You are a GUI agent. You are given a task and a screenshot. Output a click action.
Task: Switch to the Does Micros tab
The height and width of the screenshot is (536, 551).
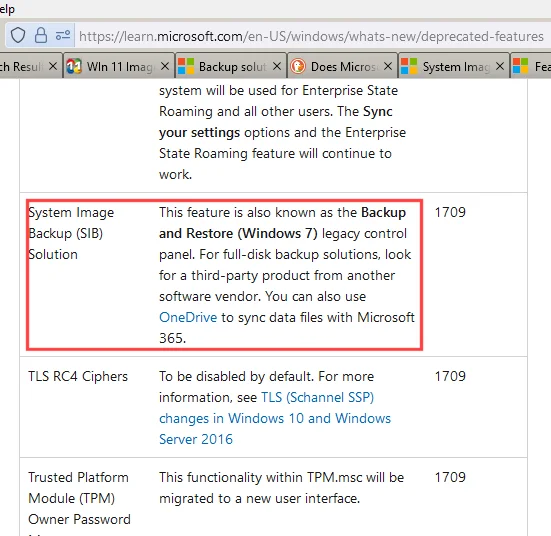343,66
